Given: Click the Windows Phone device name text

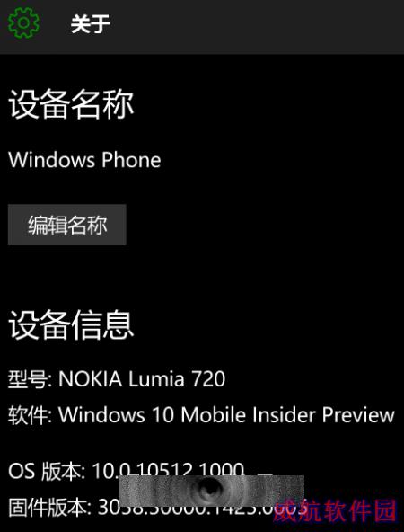Looking at the screenshot, I should click(x=84, y=159).
